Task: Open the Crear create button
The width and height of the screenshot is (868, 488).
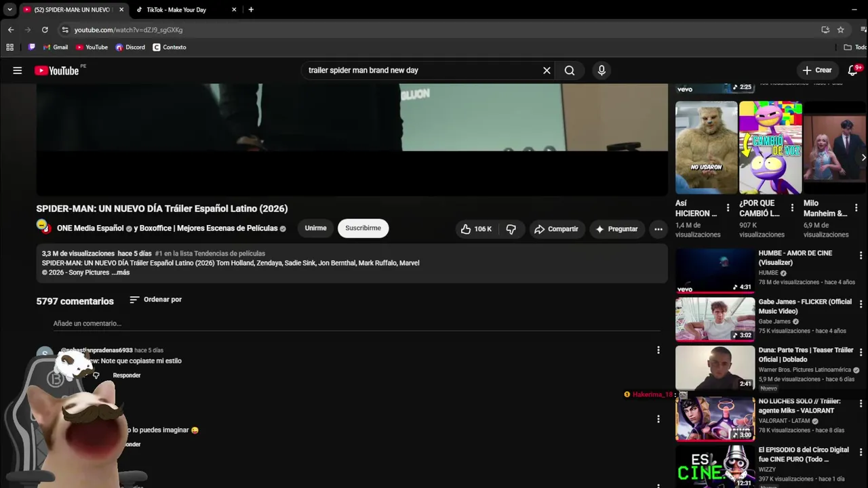Action: tap(817, 70)
